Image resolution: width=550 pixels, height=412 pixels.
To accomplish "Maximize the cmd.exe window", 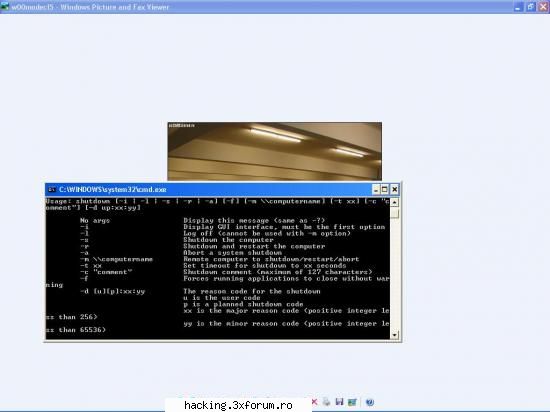I will click(x=385, y=189).
